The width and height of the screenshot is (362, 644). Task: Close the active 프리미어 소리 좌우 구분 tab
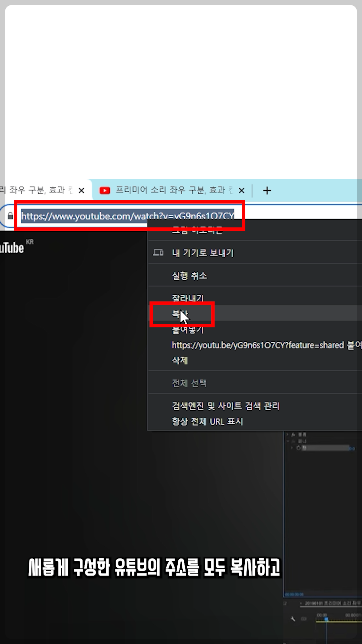tap(241, 191)
